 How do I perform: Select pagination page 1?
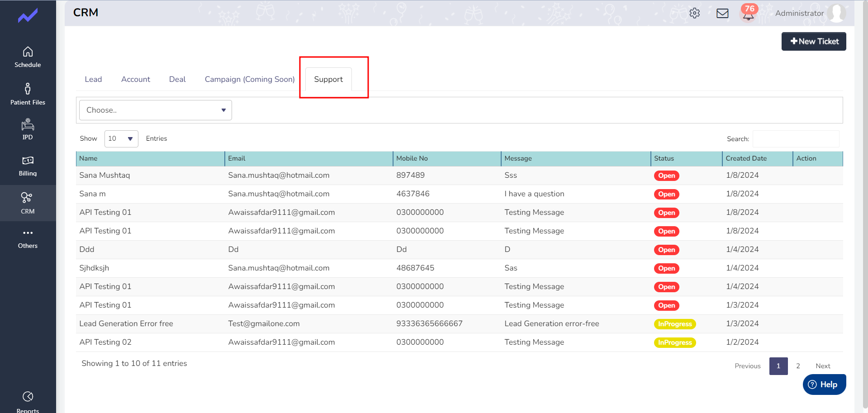778,366
